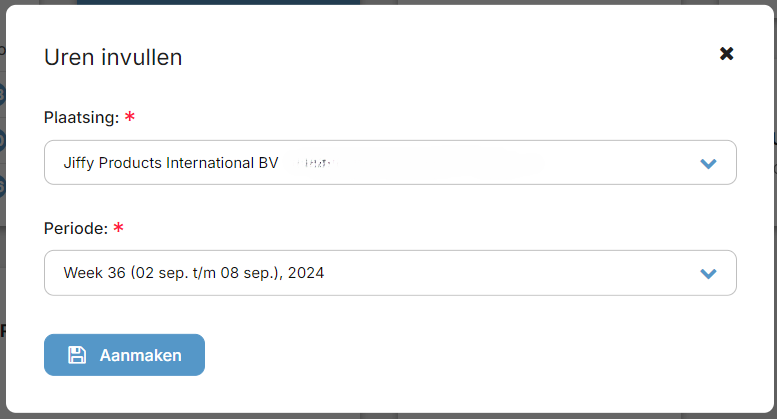777x419 pixels.
Task: Select the Jiffy Products International BV field
Action: (x=390, y=162)
